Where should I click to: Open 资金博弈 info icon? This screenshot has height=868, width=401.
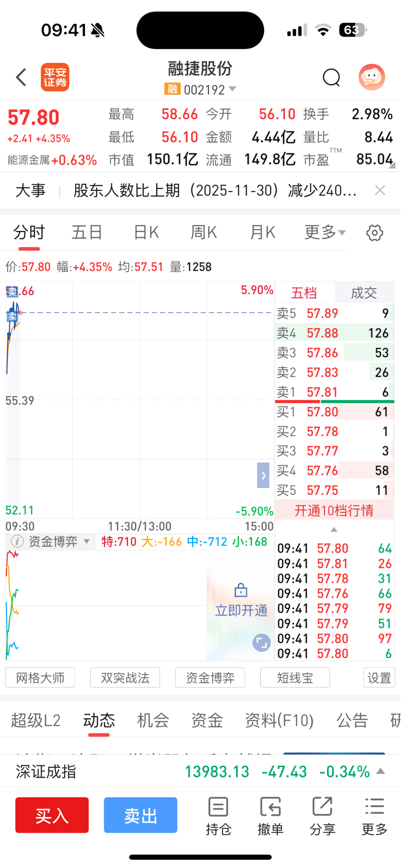(x=17, y=542)
